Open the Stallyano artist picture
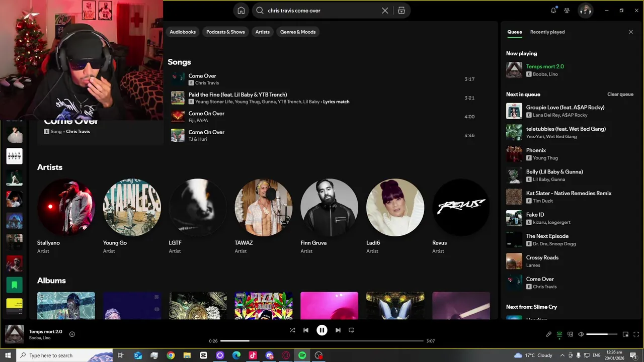 [66, 207]
